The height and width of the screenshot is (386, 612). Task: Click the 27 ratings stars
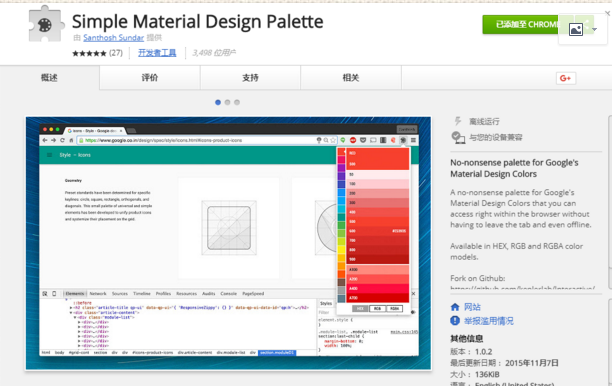(89, 53)
